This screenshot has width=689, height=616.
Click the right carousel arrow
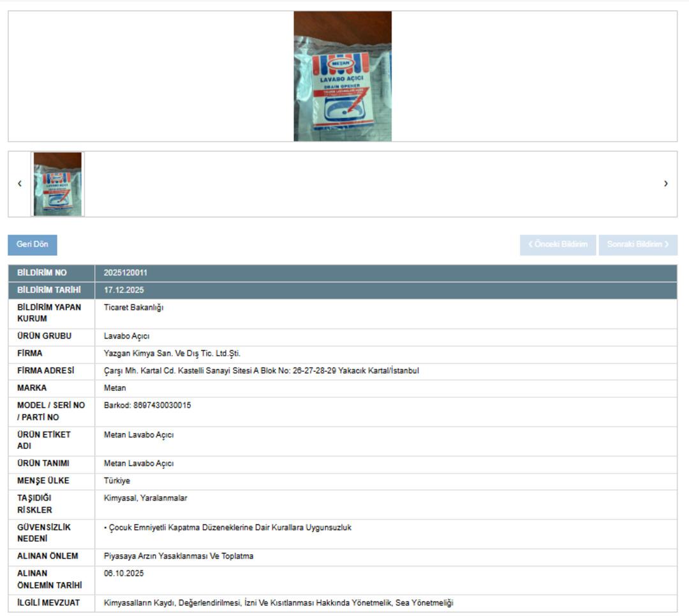pos(665,184)
